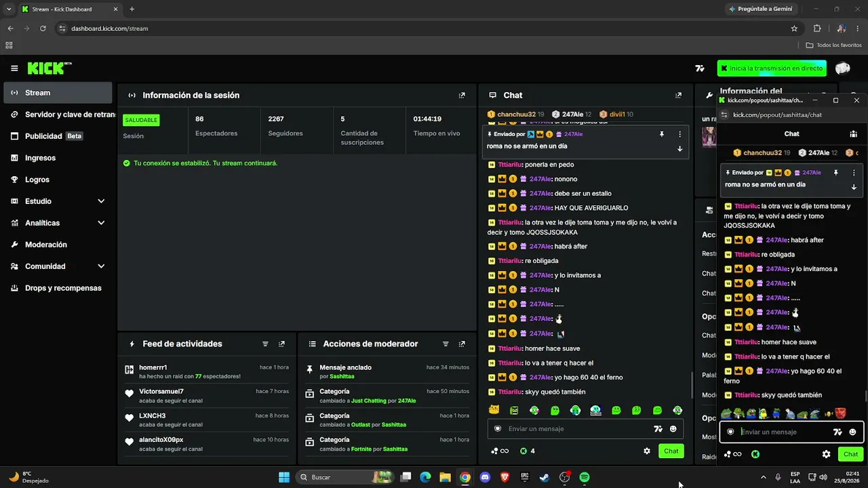Click the Kick logo in the dashboard header
The height and width of the screenshot is (488, 868).
49,68
